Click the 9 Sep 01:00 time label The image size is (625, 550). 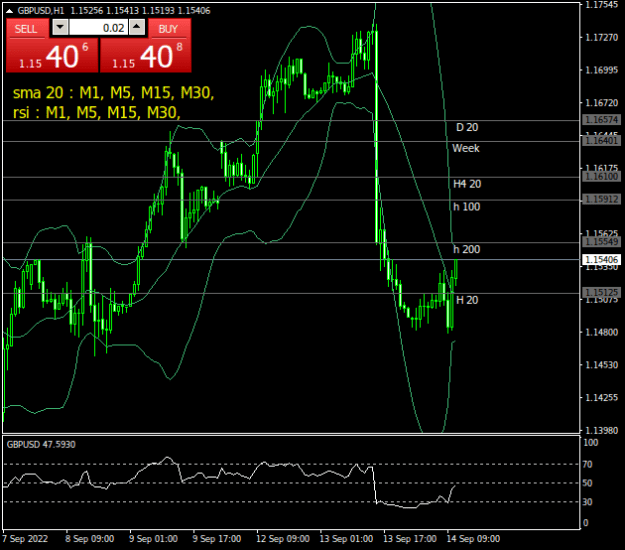pyautogui.click(x=153, y=539)
